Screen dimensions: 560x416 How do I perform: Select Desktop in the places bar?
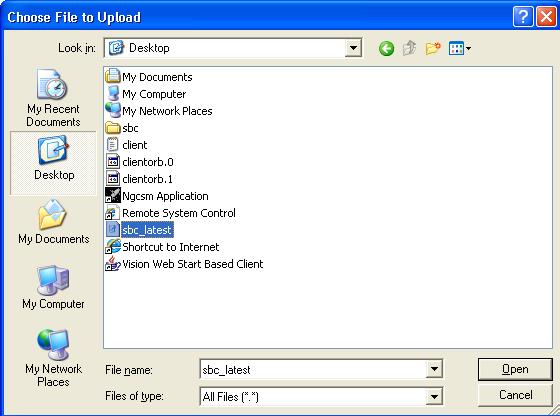[54, 162]
